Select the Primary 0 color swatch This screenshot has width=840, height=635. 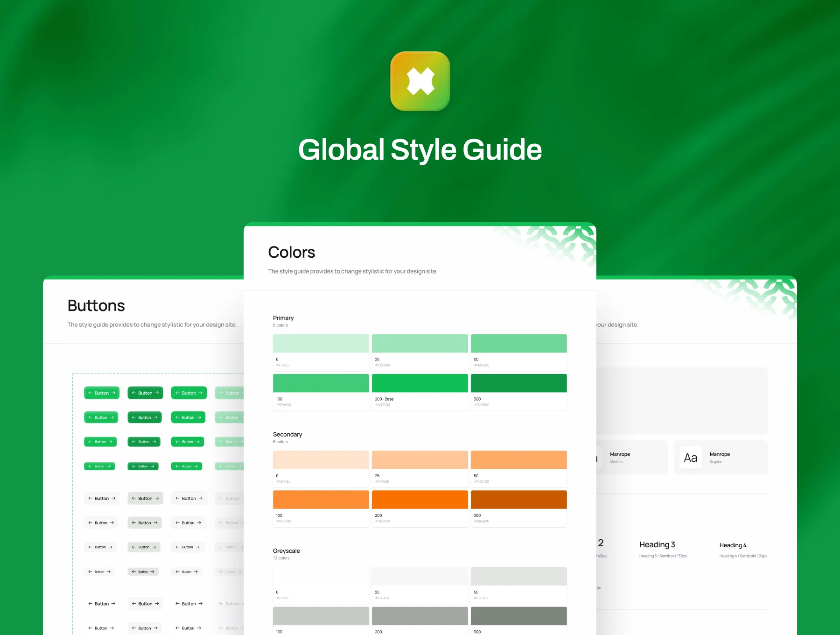click(x=321, y=343)
